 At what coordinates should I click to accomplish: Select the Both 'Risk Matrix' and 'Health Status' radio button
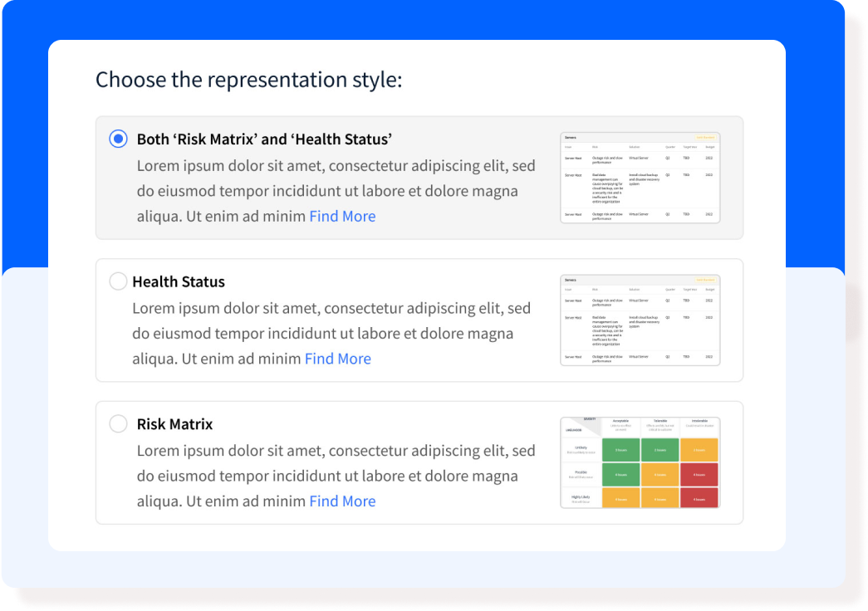click(x=118, y=139)
